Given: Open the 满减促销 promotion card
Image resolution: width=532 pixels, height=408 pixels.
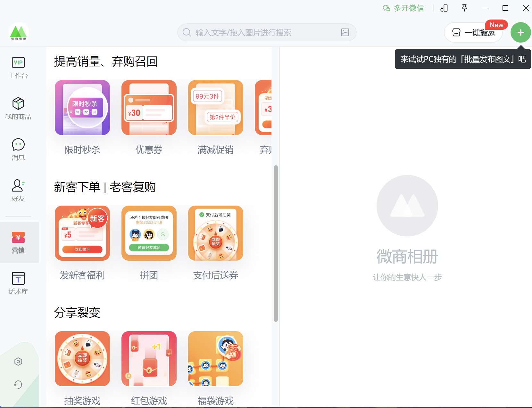Looking at the screenshot, I should click(216, 108).
